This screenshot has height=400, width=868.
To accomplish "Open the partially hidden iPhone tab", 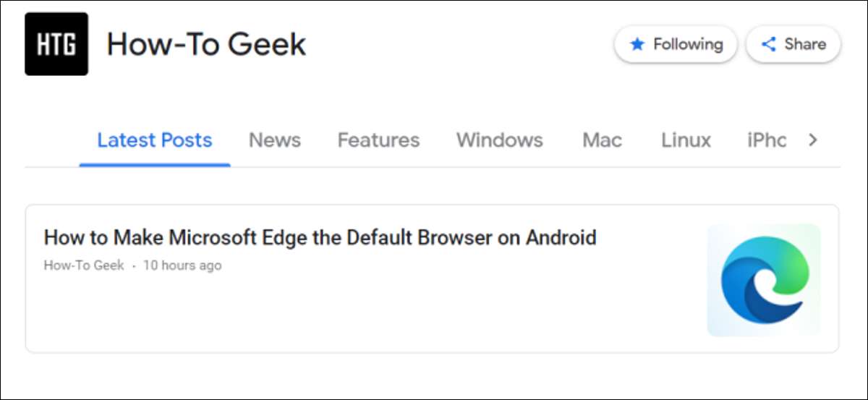I will pyautogui.click(x=767, y=140).
